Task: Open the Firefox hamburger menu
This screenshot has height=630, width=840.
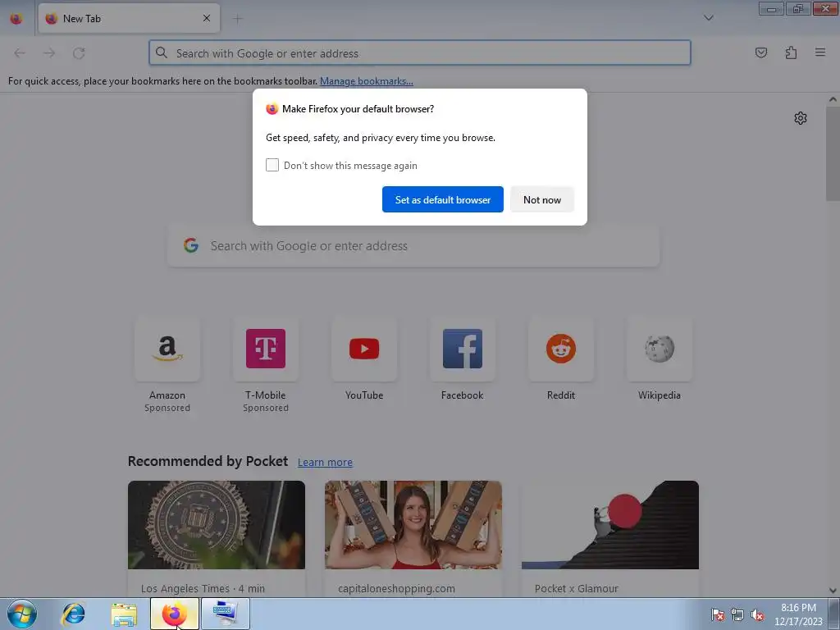Action: pos(820,52)
